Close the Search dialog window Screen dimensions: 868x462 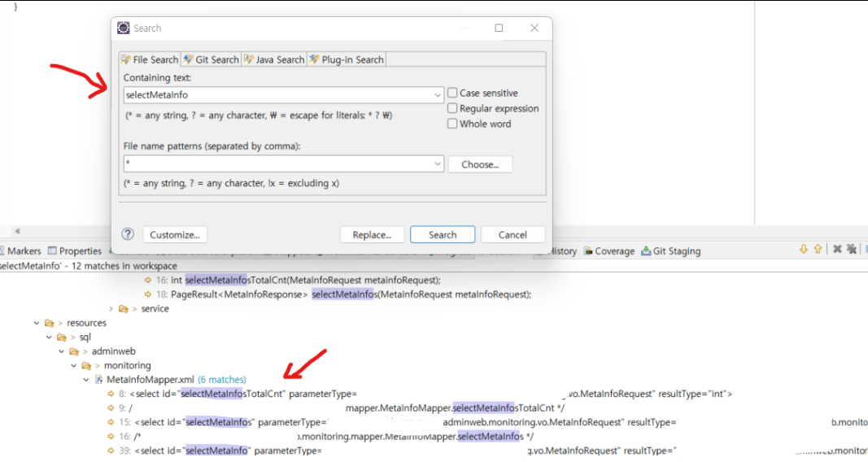(x=534, y=28)
